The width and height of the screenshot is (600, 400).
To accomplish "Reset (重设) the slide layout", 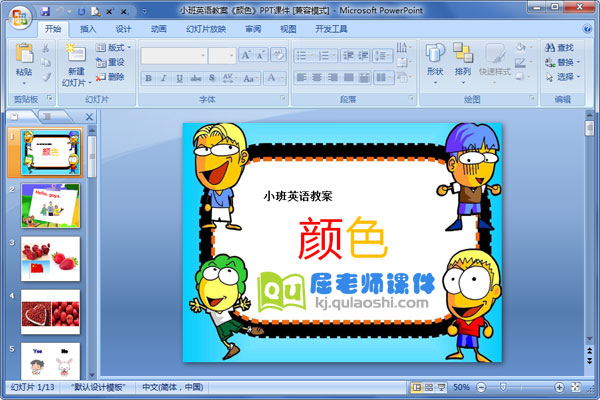I will tap(110, 62).
